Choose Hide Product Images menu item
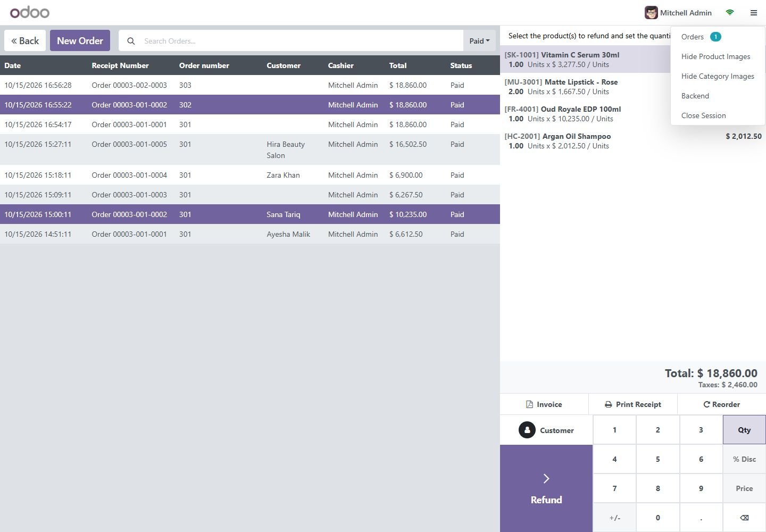Screen dimensions: 766x532 click(x=718, y=56)
